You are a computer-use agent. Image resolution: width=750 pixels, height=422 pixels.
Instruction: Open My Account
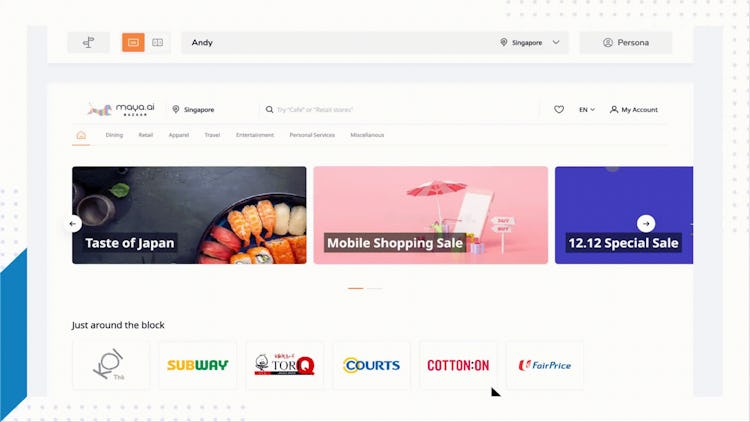634,110
